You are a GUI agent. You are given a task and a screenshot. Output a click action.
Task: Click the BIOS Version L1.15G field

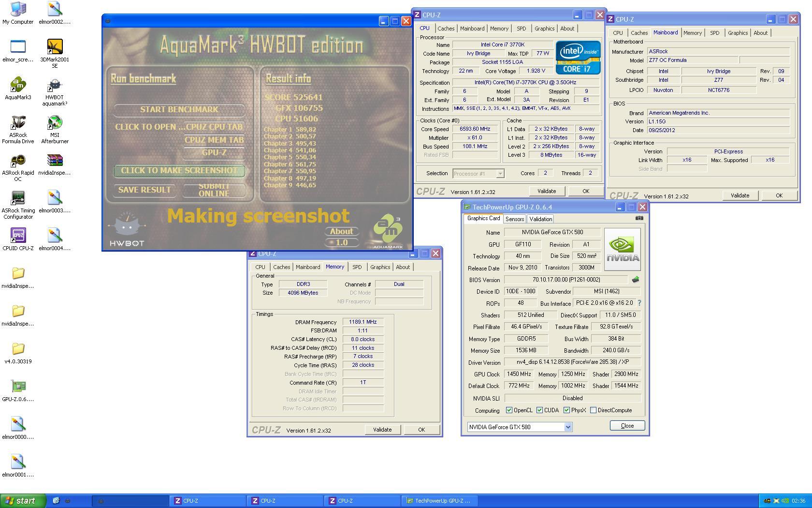tap(718, 122)
